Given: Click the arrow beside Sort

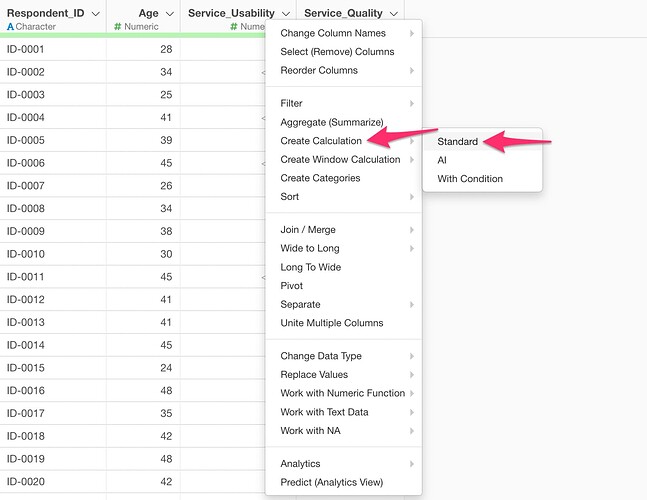Looking at the screenshot, I should (x=412, y=196).
